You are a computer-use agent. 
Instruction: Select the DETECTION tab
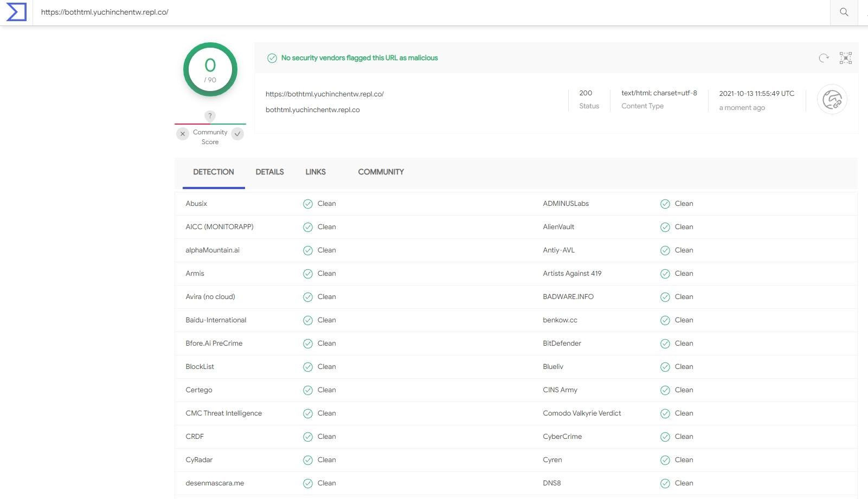coord(214,172)
